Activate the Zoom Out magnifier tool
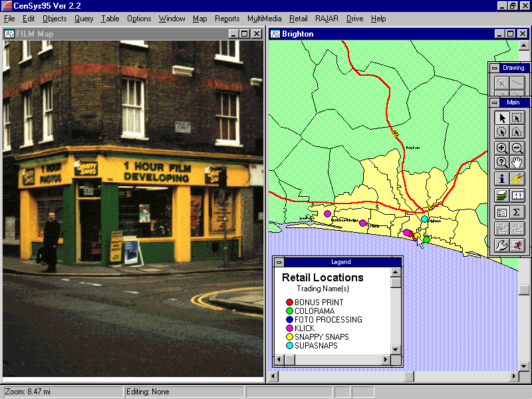Image resolution: width=532 pixels, height=399 pixels. (x=517, y=148)
